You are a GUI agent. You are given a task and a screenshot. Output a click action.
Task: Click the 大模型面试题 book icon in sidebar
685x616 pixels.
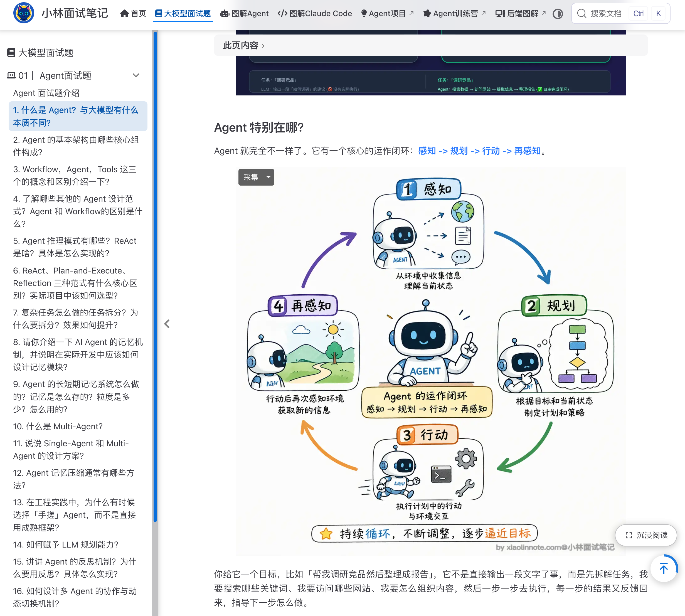[11, 53]
